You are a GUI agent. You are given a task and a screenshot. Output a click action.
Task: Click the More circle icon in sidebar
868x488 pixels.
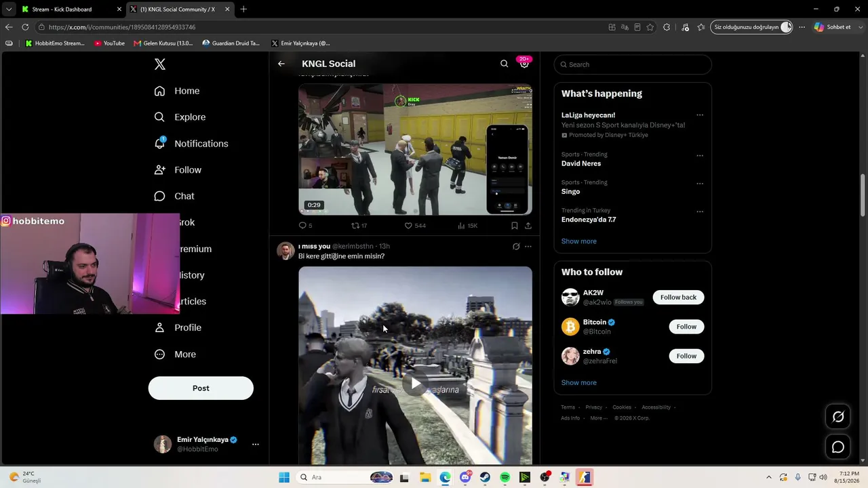(159, 354)
